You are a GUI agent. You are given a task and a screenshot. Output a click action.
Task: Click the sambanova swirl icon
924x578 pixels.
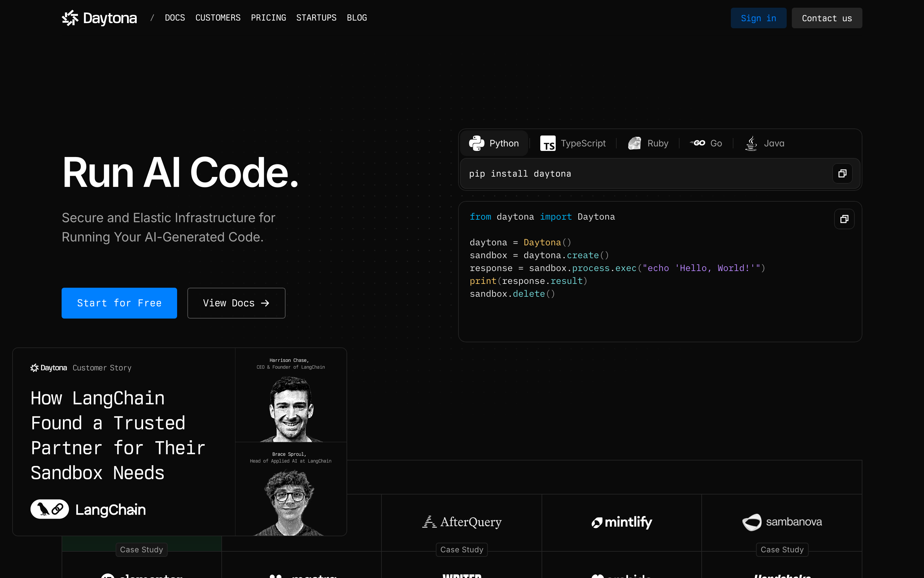pos(752,522)
